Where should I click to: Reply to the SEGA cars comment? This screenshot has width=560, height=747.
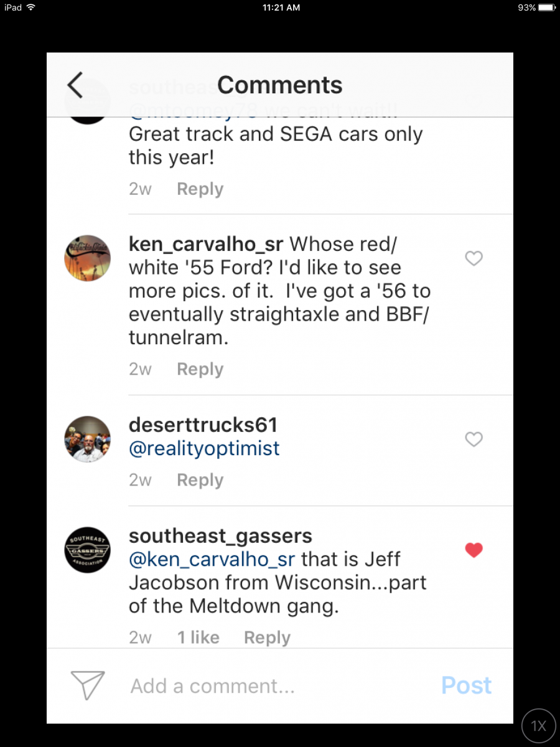(x=200, y=189)
